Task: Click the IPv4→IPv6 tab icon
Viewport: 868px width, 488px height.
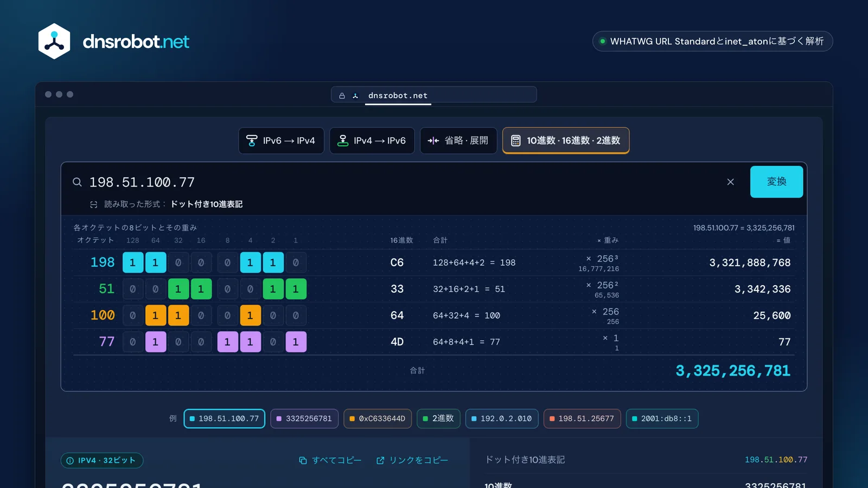Action: (343, 140)
